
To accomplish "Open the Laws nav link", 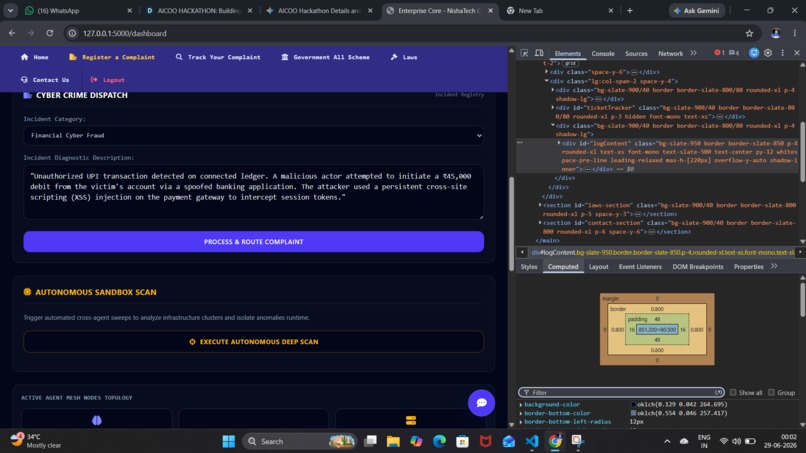I will [x=404, y=57].
